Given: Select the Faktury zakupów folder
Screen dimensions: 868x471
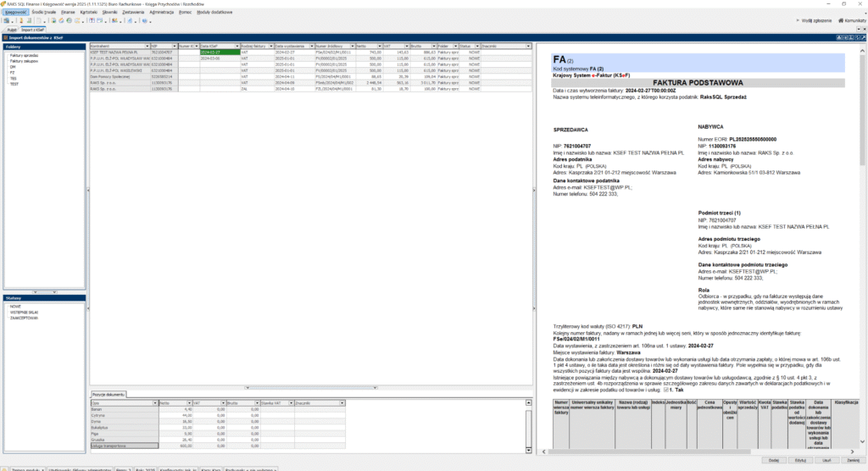Looking at the screenshot, I should coord(24,61).
